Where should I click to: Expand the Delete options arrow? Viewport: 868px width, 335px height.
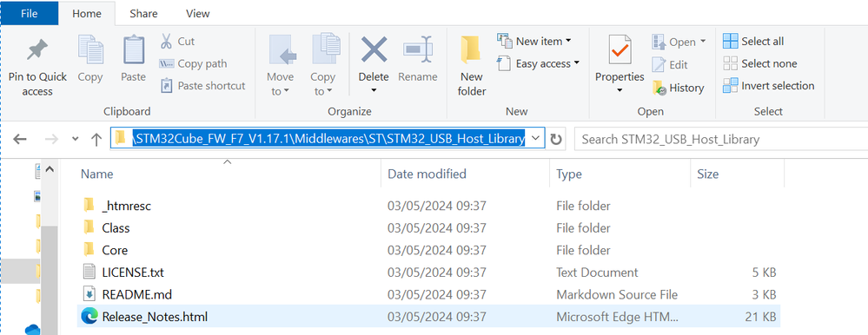pyautogui.click(x=374, y=90)
